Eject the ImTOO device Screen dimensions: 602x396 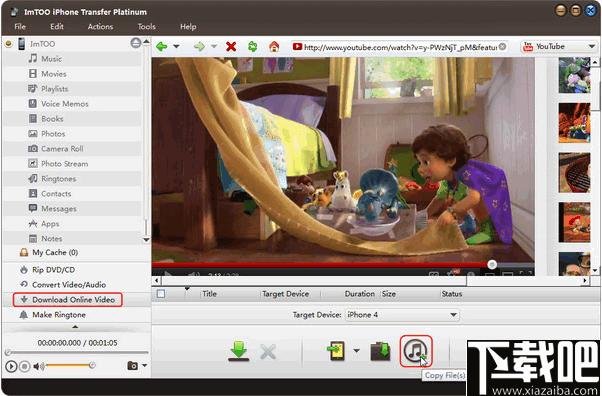pyautogui.click(x=136, y=43)
